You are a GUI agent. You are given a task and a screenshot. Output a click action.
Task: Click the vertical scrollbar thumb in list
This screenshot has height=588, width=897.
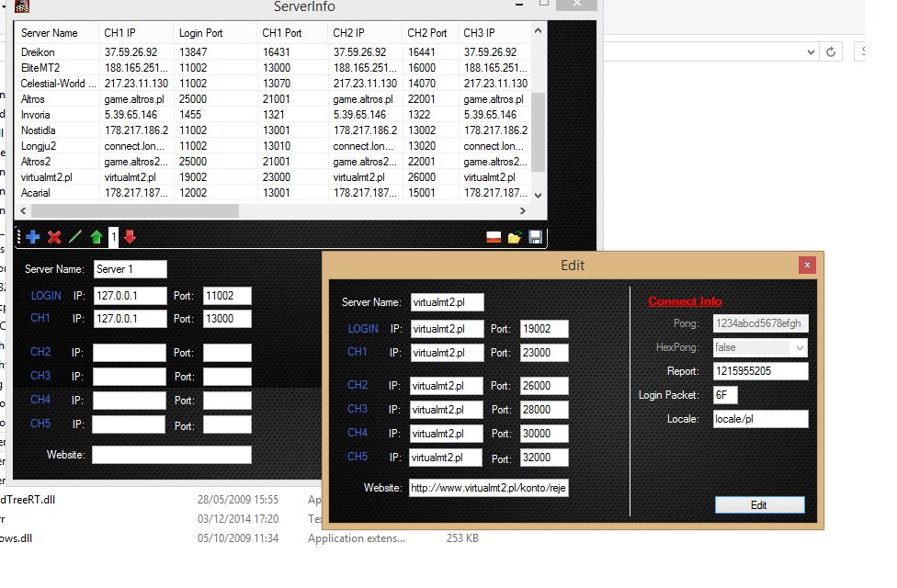tap(538, 131)
